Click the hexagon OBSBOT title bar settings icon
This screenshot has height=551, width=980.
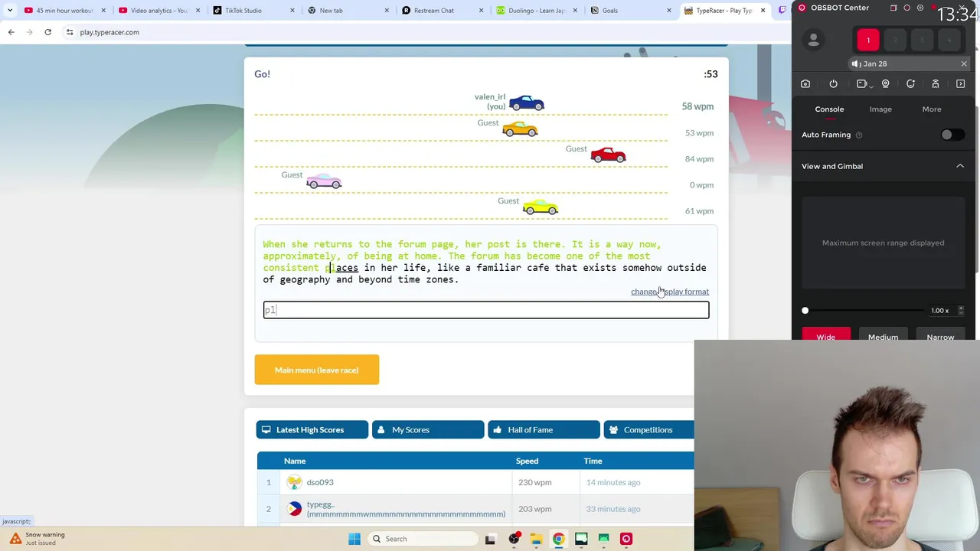tap(920, 8)
